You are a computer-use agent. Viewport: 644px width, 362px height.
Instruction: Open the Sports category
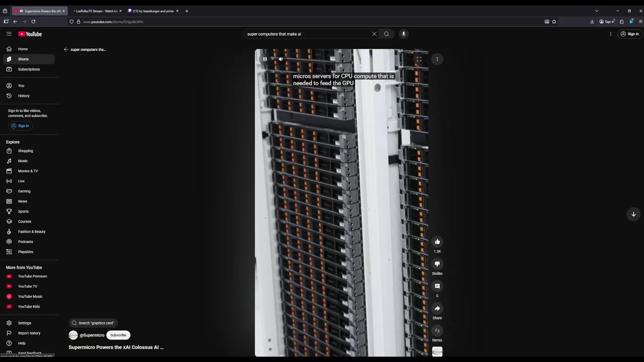pos(29,211)
